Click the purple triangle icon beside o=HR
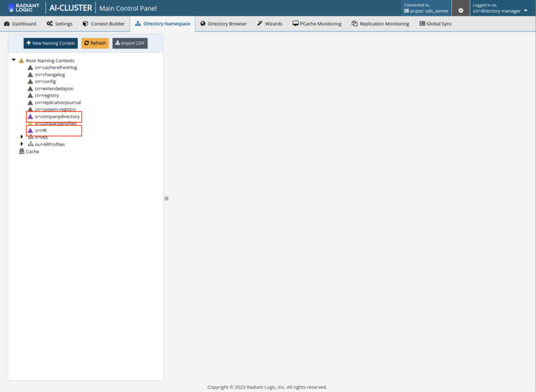This screenshot has height=392, width=536. point(30,130)
